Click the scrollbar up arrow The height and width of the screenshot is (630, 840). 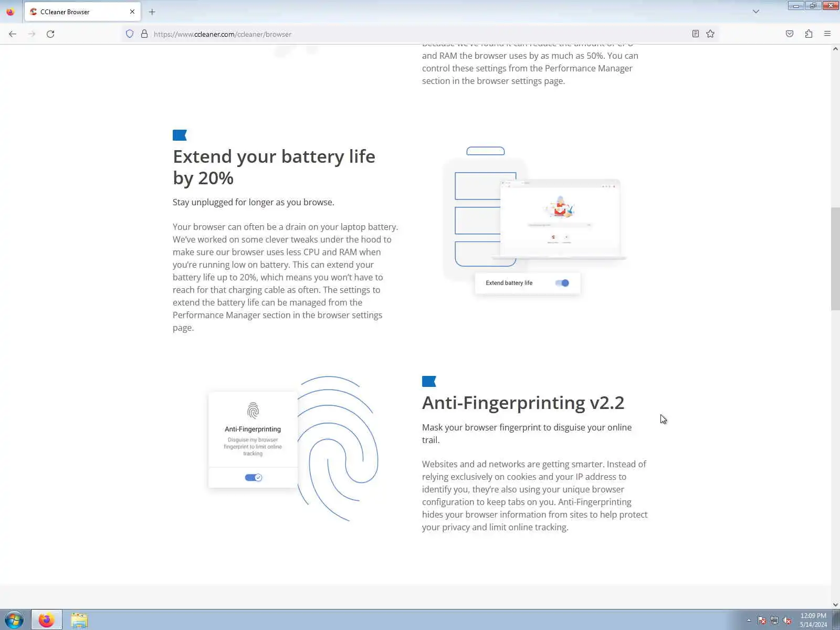click(x=835, y=49)
